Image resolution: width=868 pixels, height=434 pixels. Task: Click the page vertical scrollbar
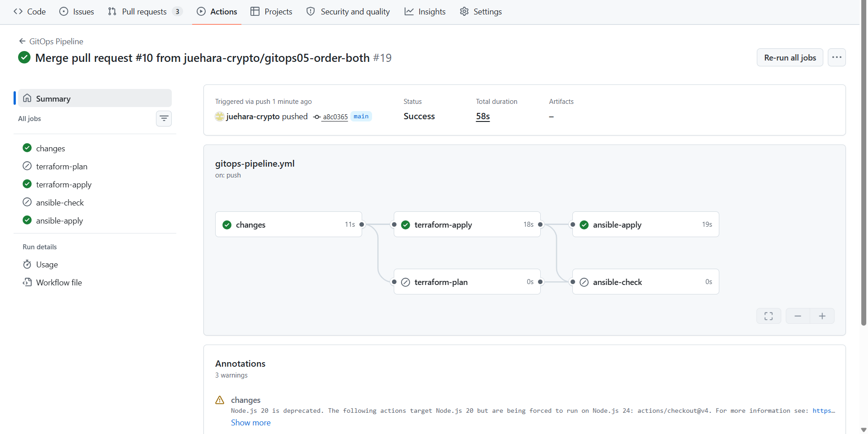(863, 163)
